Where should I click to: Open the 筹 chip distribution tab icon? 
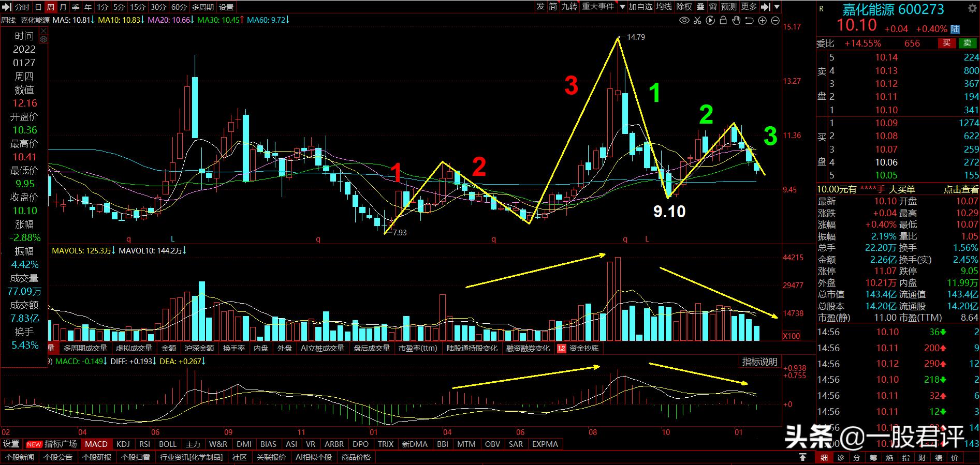coord(873,458)
